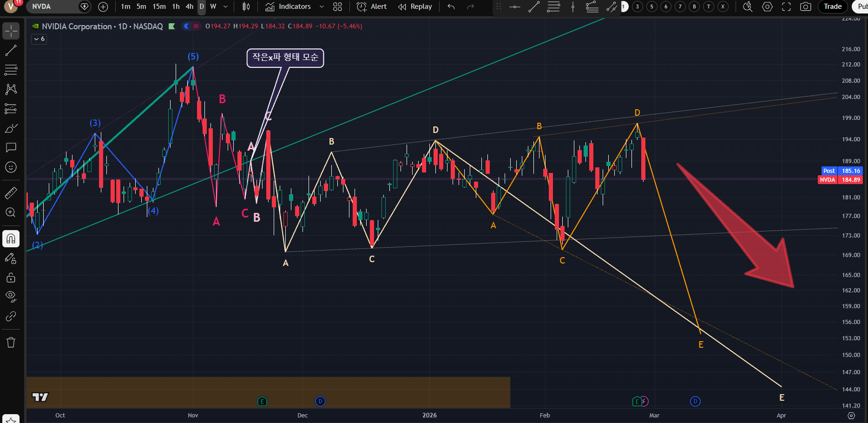Screen dimensions: 868x423
Task: Select the ruler measure tool
Action: (11, 192)
